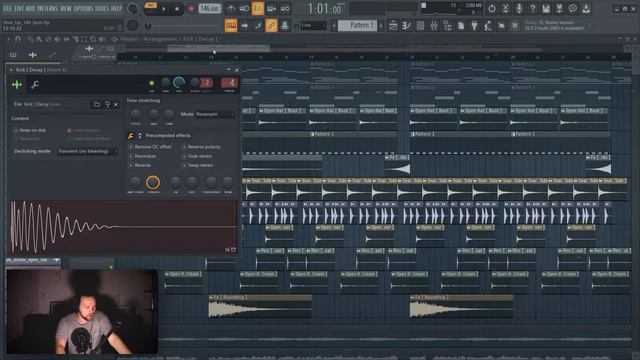
Task: Click the transport stop button
Action: click(x=177, y=9)
